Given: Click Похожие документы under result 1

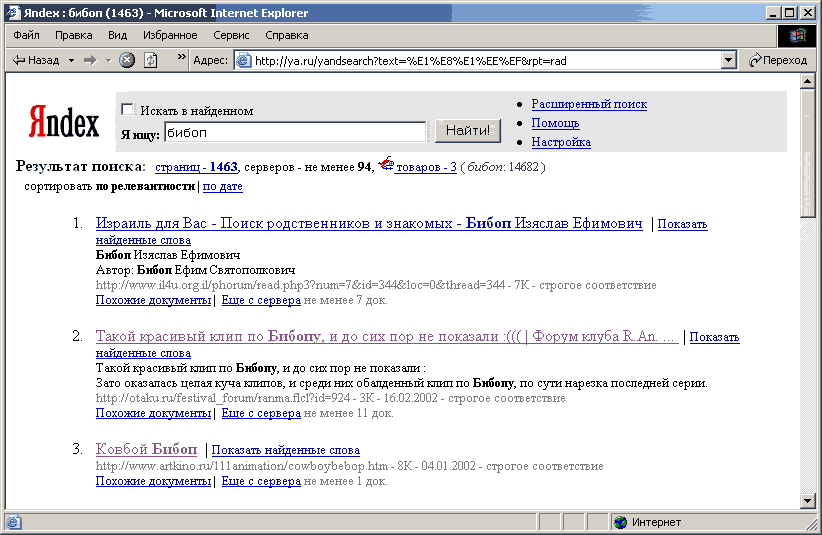Looking at the screenshot, I should (154, 300).
